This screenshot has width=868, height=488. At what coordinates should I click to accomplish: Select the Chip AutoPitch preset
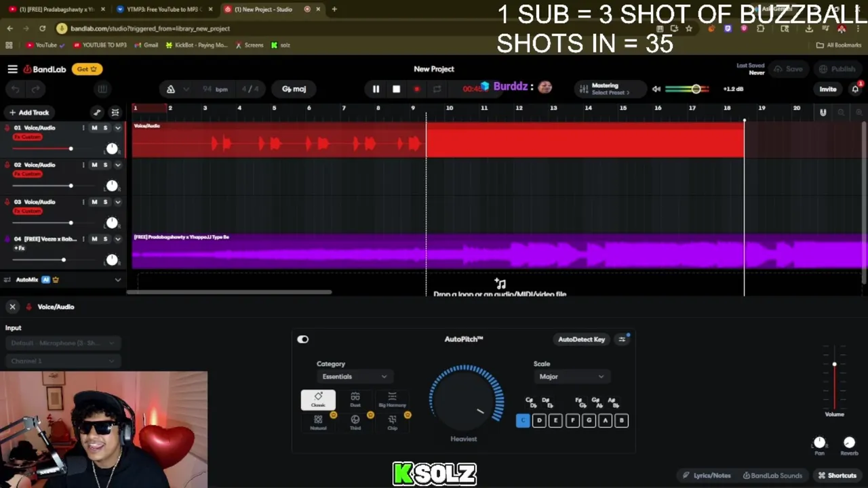[392, 423]
